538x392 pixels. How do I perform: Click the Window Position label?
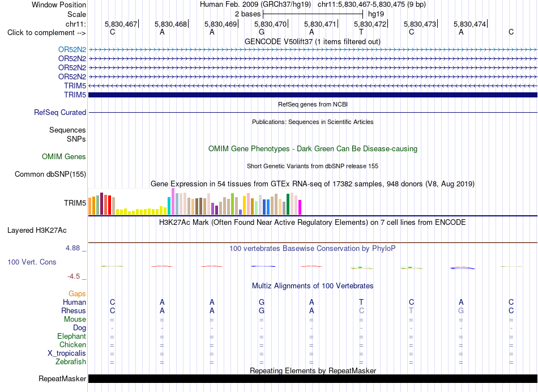coord(59,5)
